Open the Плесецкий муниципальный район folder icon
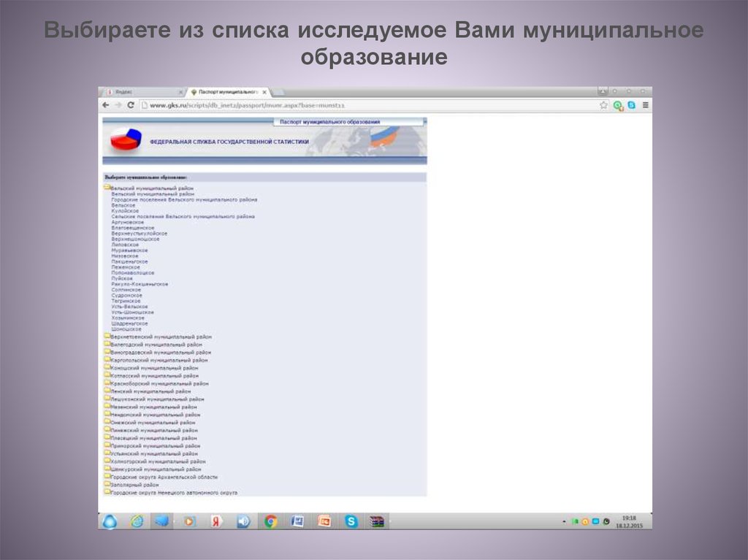 click(x=107, y=437)
